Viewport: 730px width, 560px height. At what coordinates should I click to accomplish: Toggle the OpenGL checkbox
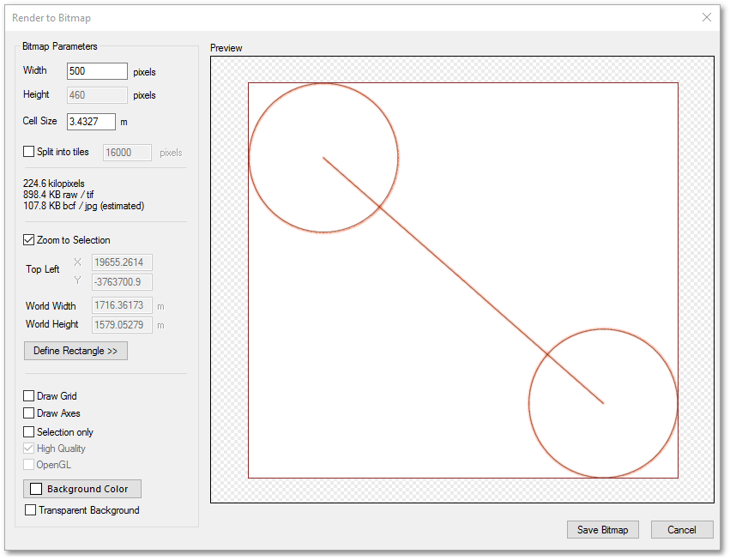[x=29, y=464]
